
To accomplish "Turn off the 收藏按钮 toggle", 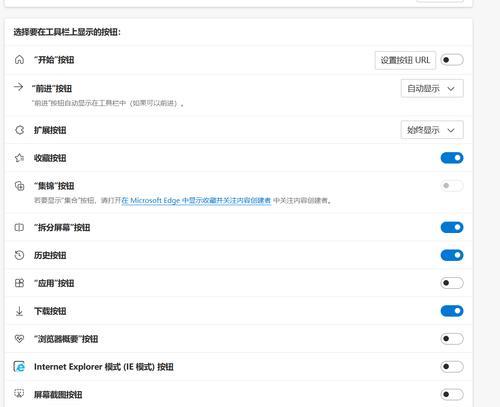I will [x=452, y=158].
